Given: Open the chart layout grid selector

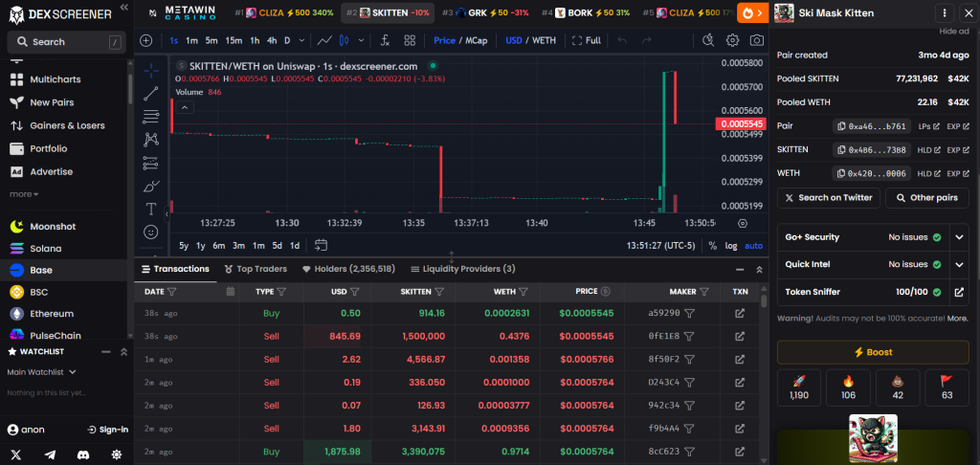Looking at the screenshot, I should click(x=410, y=40).
